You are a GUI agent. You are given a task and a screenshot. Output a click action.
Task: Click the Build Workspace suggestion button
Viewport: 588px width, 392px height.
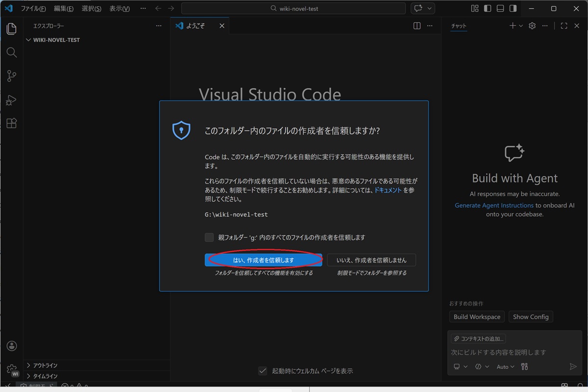[x=477, y=317]
